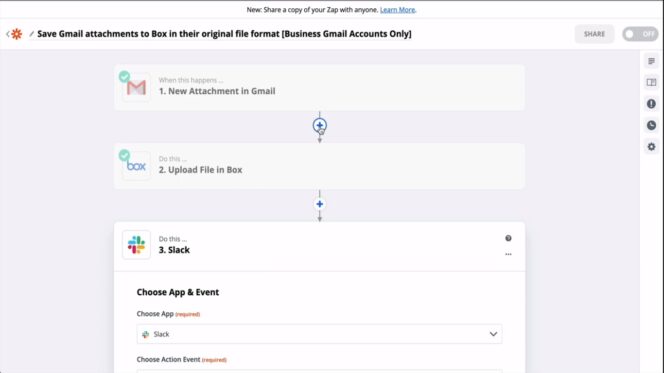664x373 pixels.
Task: Open the Zap outline sidebar icon
Action: click(x=651, y=61)
